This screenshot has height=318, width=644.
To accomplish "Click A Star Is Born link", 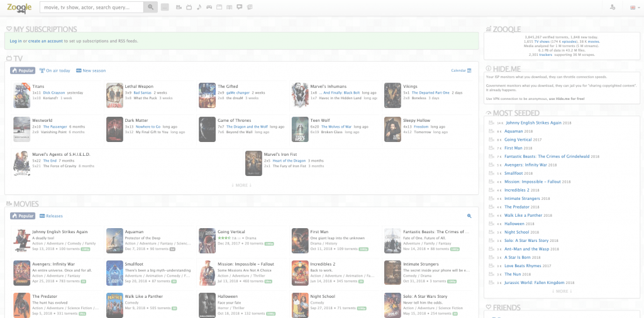I will pos(517,257).
